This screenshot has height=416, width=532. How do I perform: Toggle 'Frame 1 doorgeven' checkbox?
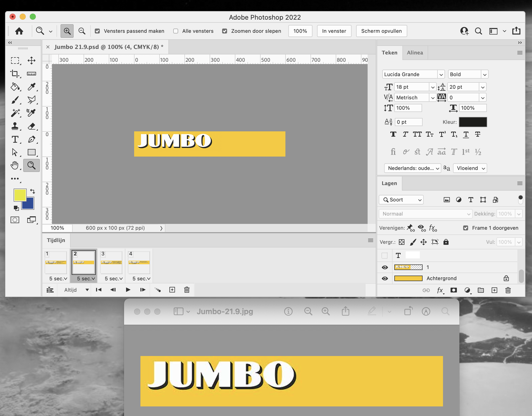coord(466,228)
